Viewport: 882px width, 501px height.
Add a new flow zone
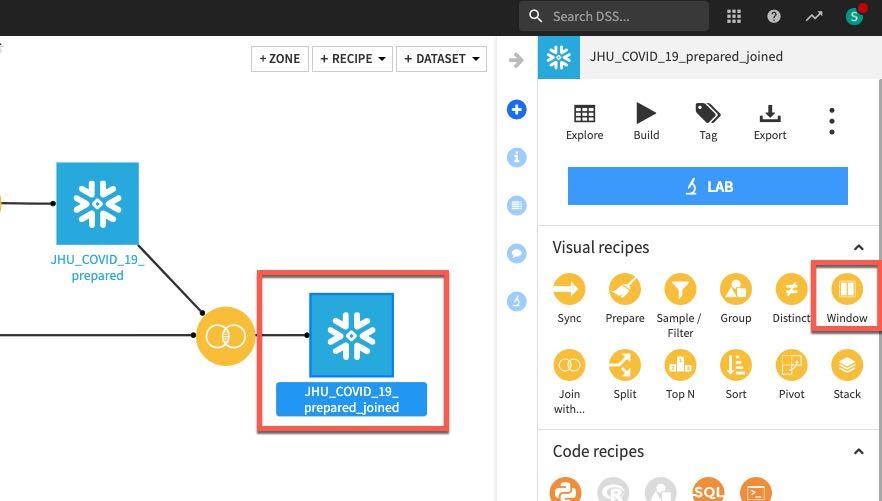click(280, 59)
